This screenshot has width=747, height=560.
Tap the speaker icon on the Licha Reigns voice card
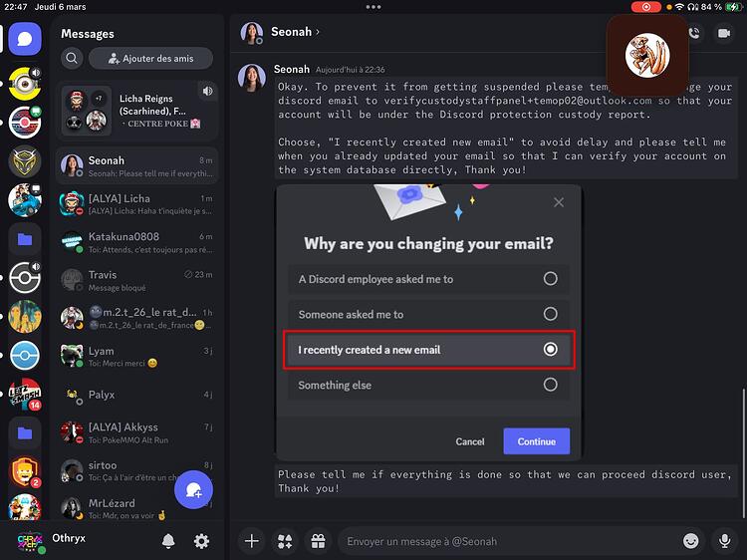[x=208, y=91]
